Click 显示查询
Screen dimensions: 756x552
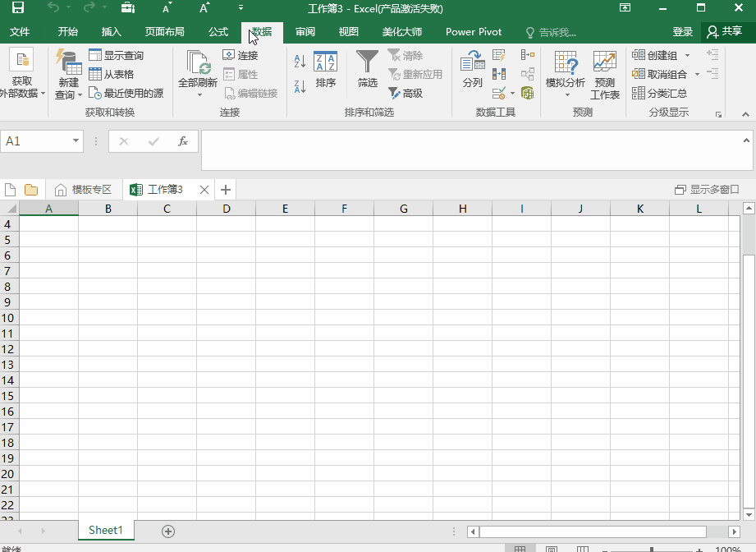click(117, 55)
